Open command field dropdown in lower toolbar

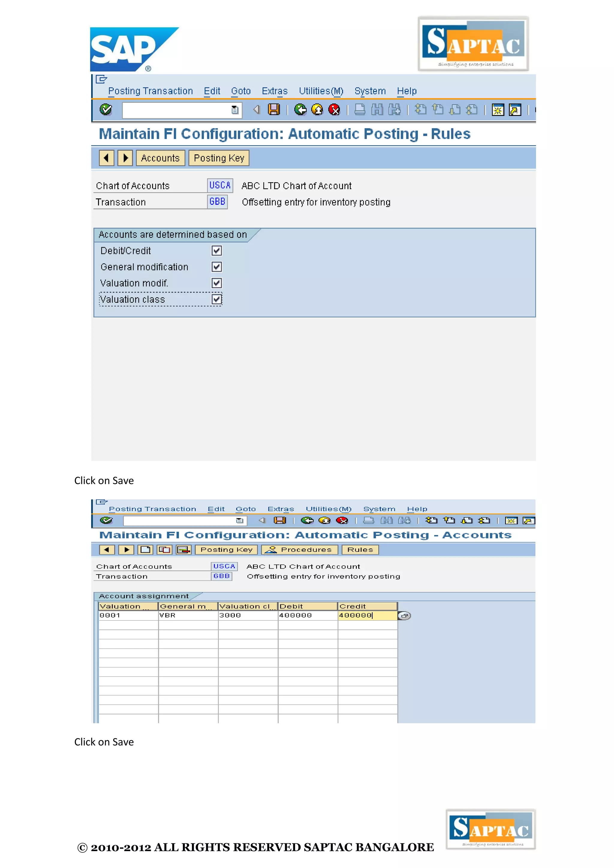(x=239, y=521)
